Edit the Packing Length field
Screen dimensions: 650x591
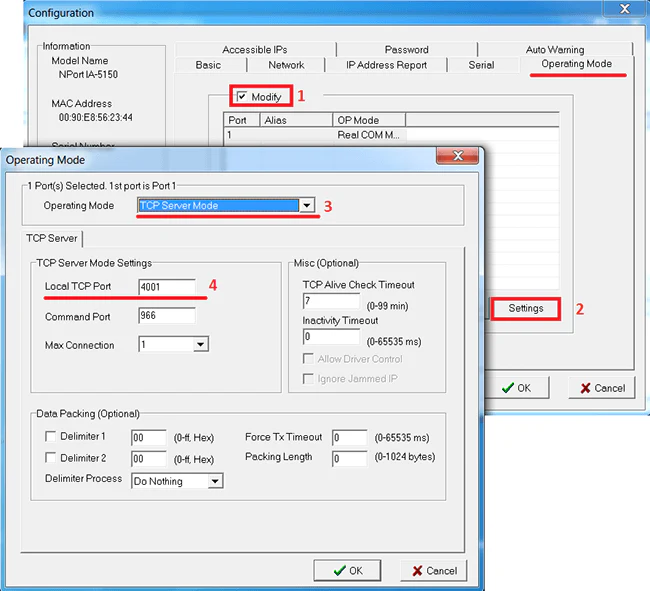coord(349,459)
